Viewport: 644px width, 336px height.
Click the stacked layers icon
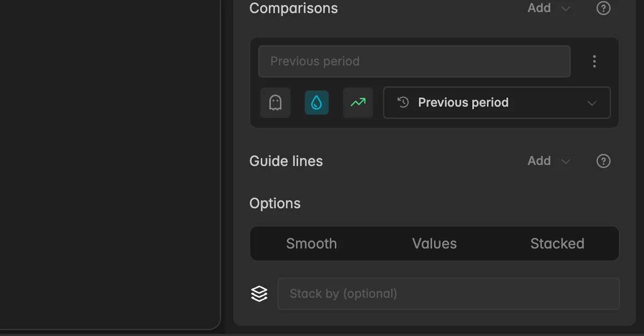(x=259, y=293)
